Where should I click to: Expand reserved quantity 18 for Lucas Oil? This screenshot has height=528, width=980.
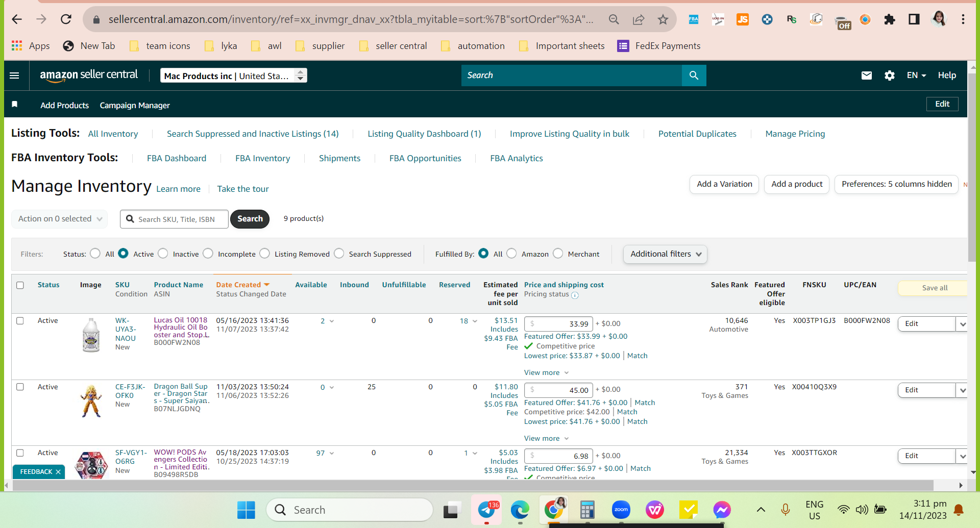(x=469, y=321)
